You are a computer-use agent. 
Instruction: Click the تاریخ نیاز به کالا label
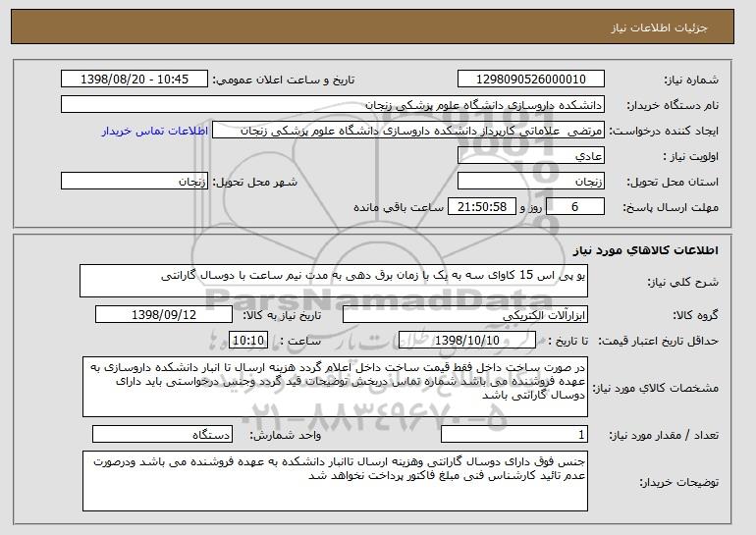click(x=282, y=316)
